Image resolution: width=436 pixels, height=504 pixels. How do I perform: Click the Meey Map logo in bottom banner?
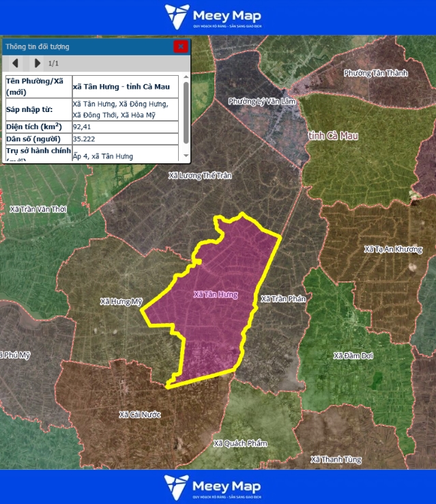[213, 487]
